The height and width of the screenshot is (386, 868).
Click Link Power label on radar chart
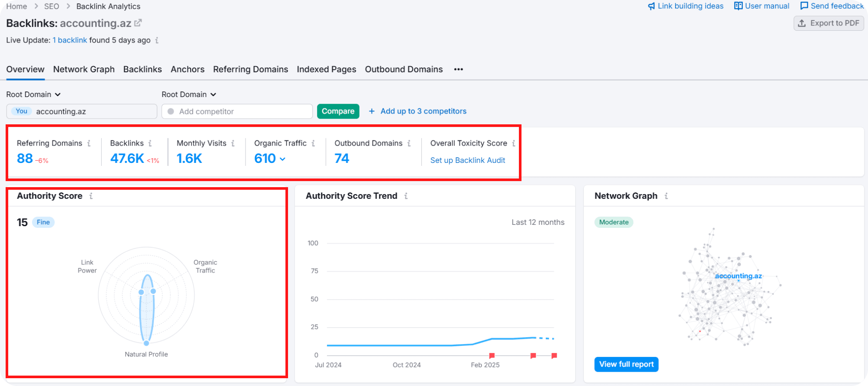click(x=87, y=266)
